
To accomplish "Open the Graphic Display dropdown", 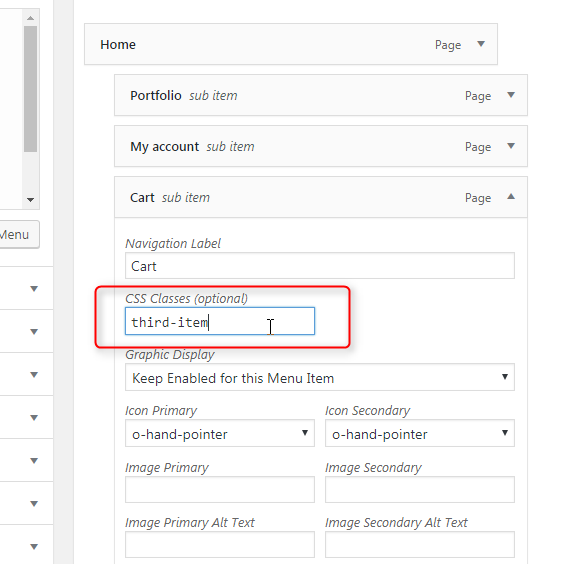I will coord(320,377).
